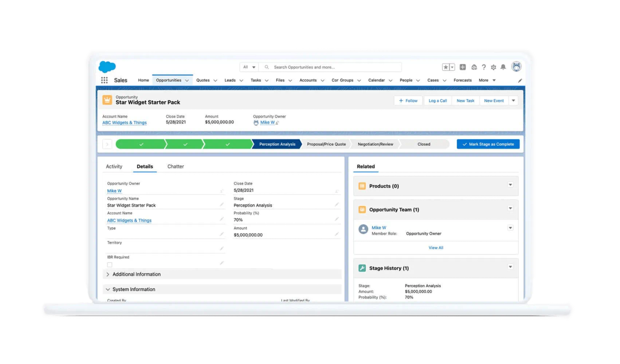Screen dimensions: 620x364
Task: Click Mark Stage as Complete button
Action: coord(488,144)
